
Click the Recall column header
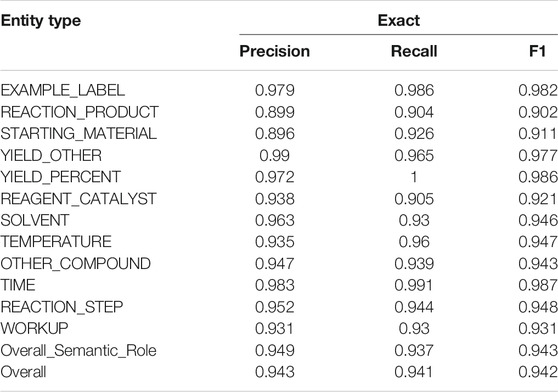(x=414, y=51)
